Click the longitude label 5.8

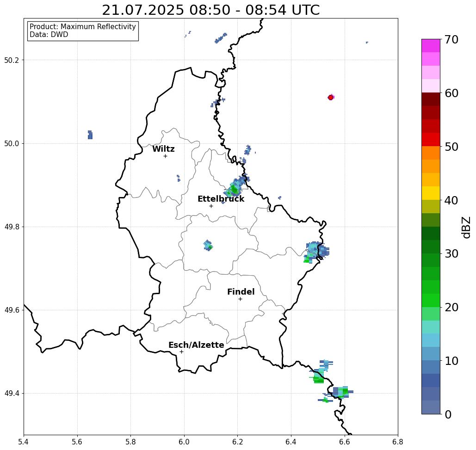[130, 442]
